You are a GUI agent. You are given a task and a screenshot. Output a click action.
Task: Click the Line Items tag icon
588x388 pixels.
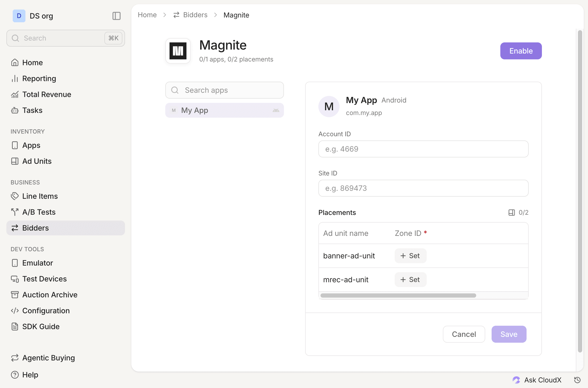(15, 196)
